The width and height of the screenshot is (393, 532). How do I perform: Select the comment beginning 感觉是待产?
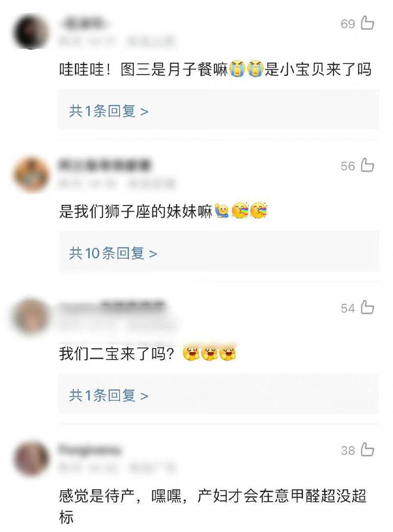click(x=212, y=506)
